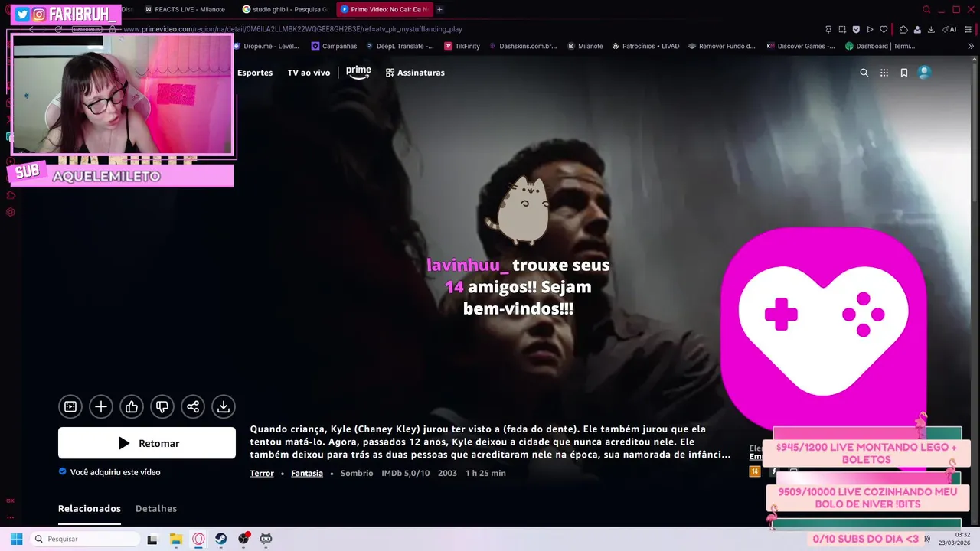Select Prime Video browser tab
This screenshot has height=551, width=980.
coord(385,9)
